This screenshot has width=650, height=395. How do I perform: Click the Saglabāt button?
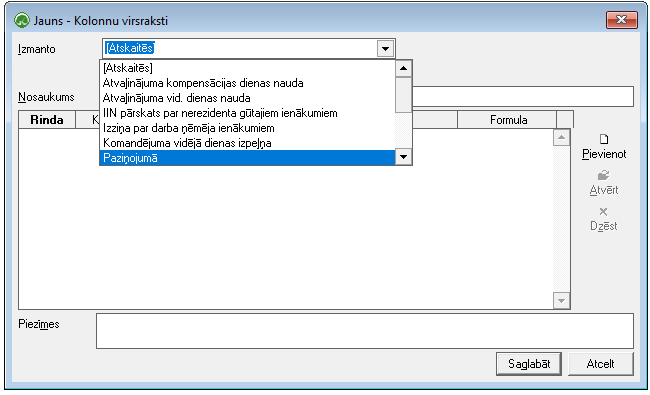pos(529,364)
